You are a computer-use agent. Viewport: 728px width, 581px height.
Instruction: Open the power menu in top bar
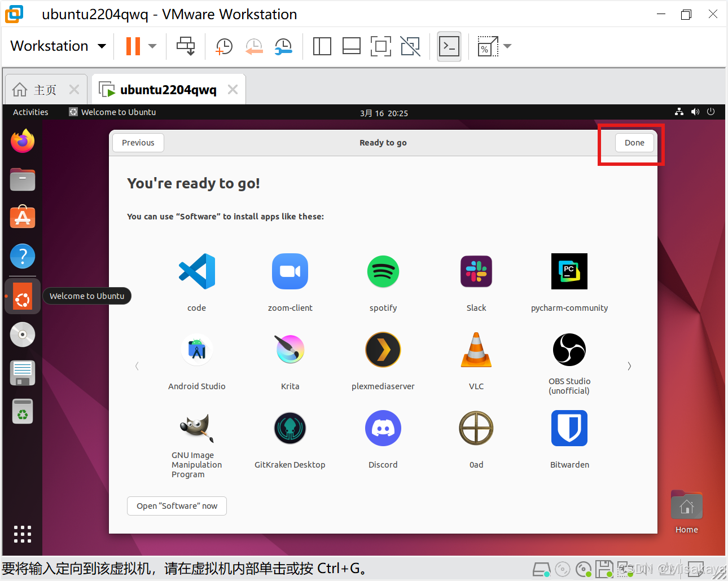tap(711, 112)
